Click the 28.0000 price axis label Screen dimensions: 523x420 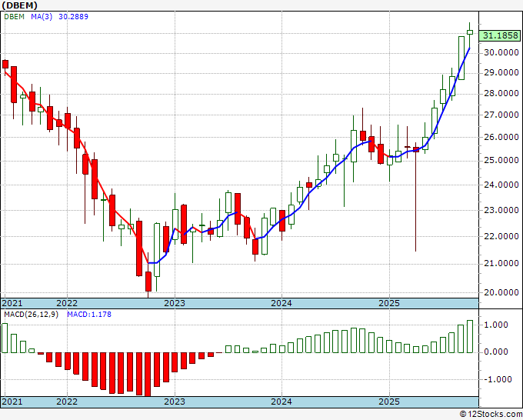click(501, 94)
